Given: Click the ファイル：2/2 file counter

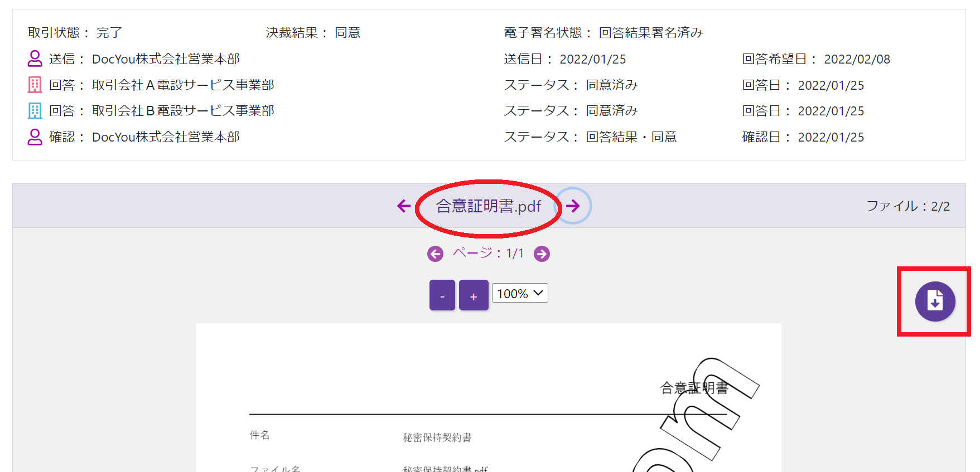Looking at the screenshot, I should 907,206.
